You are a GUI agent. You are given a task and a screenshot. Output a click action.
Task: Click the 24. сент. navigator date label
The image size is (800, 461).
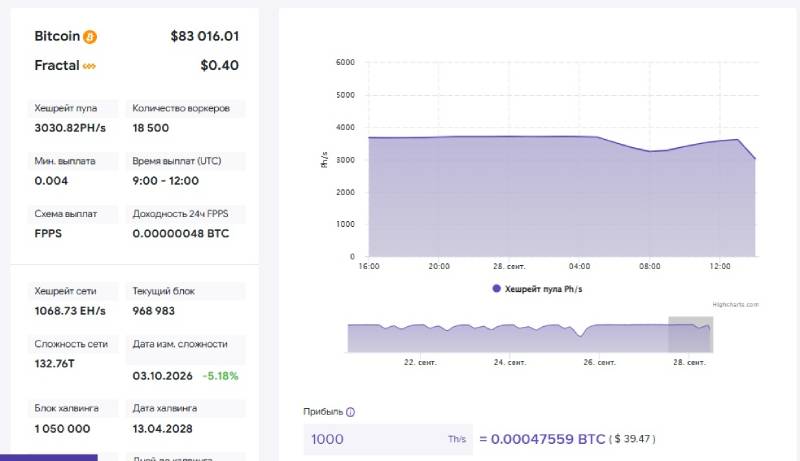[510, 362]
